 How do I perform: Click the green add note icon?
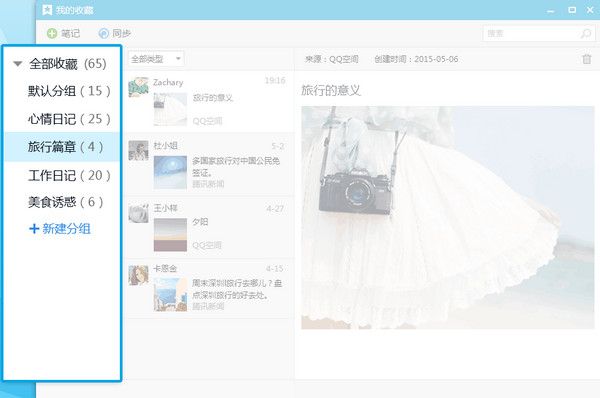point(52,34)
